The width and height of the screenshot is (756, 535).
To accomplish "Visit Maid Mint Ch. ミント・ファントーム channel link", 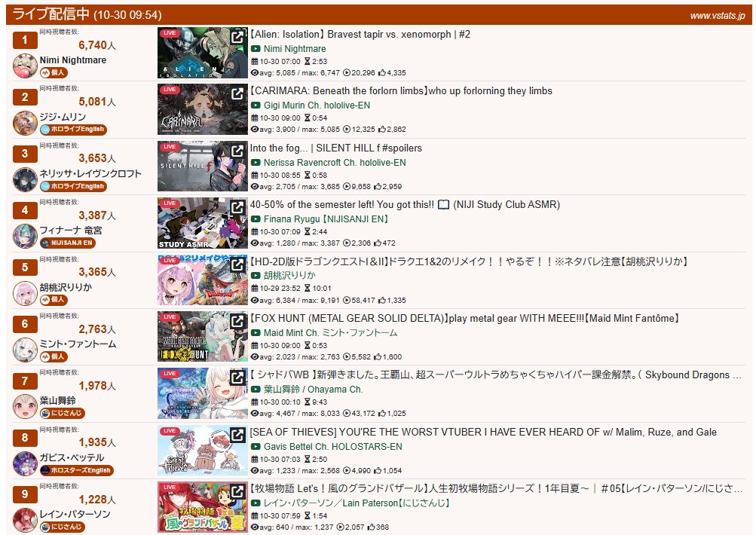I will click(x=330, y=332).
